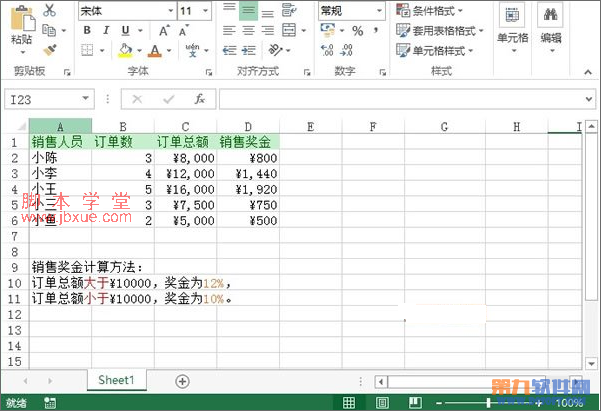Viewport: 601px width, 411px height.
Task: Open merge cells dropdown arrow
Action: click(x=304, y=30)
